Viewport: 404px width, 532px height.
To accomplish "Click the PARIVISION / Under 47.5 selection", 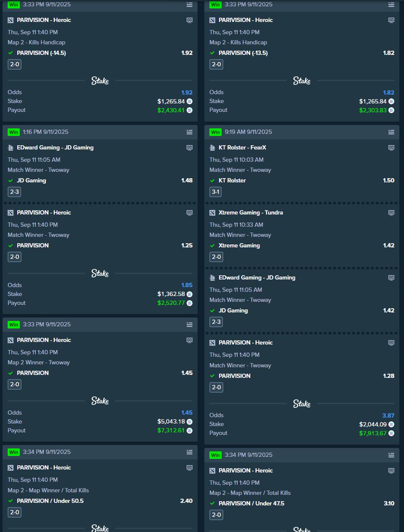I will click(x=251, y=504).
